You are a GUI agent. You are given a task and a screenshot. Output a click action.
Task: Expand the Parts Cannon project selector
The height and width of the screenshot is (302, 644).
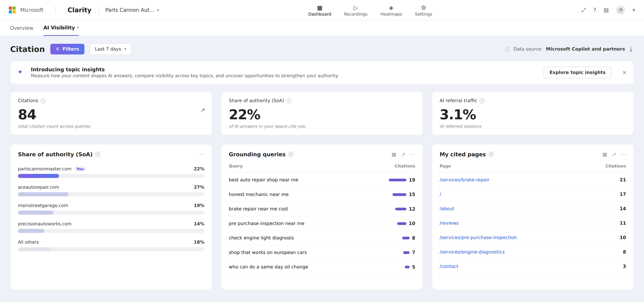coord(132,10)
